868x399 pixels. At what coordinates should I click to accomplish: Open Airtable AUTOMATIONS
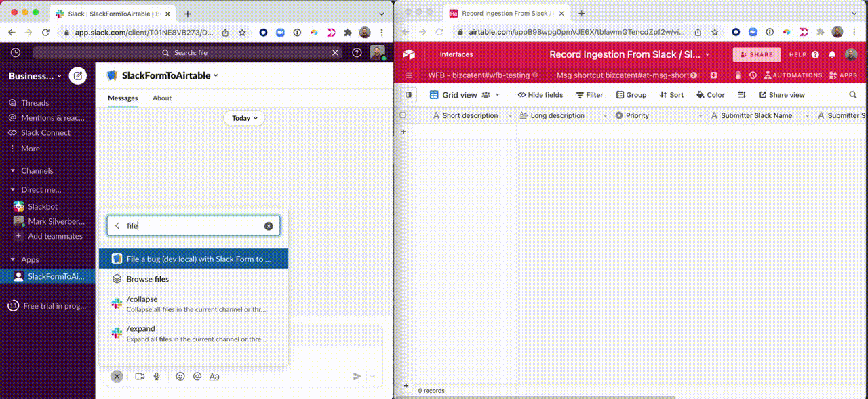tap(792, 75)
